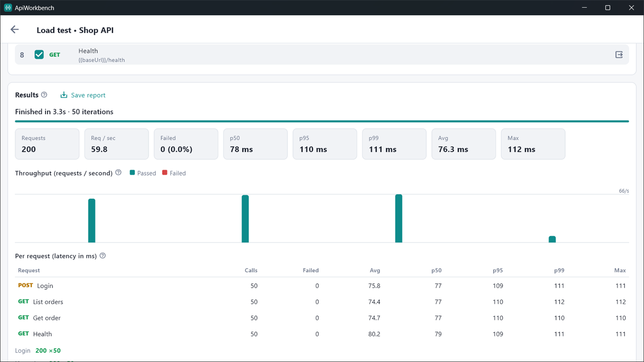Open the Health request via export icon
Viewport: 644px width, 362px height.
click(x=619, y=55)
